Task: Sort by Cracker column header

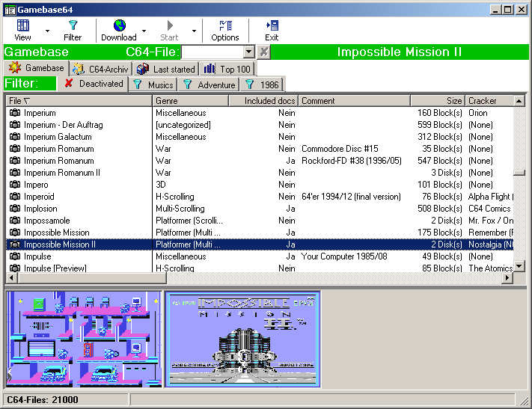Action: pyautogui.click(x=489, y=101)
